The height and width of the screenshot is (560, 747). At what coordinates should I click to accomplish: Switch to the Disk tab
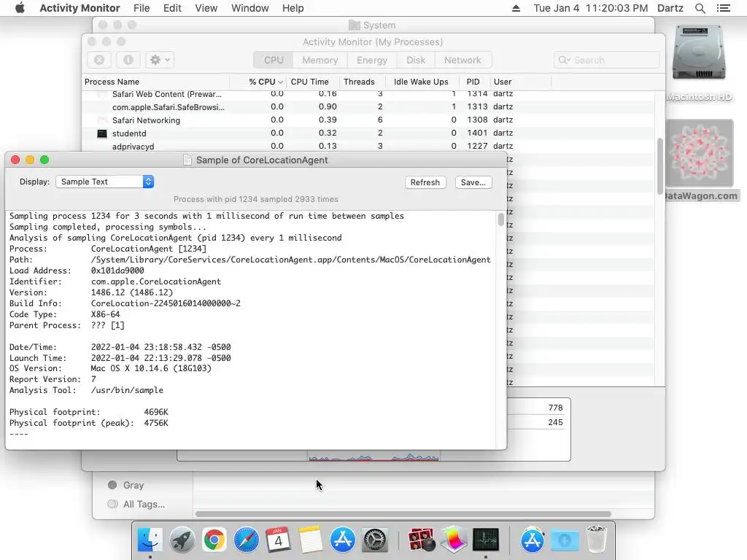(416, 60)
